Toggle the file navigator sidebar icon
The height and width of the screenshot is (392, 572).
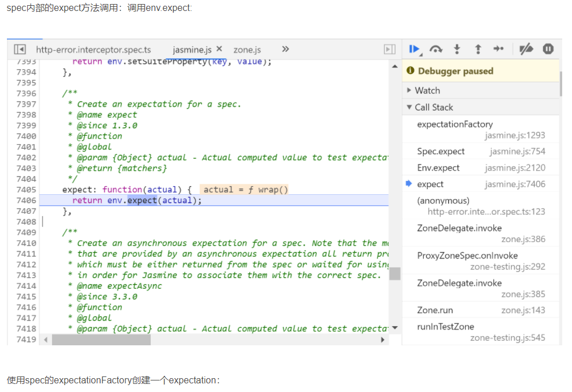tap(20, 49)
